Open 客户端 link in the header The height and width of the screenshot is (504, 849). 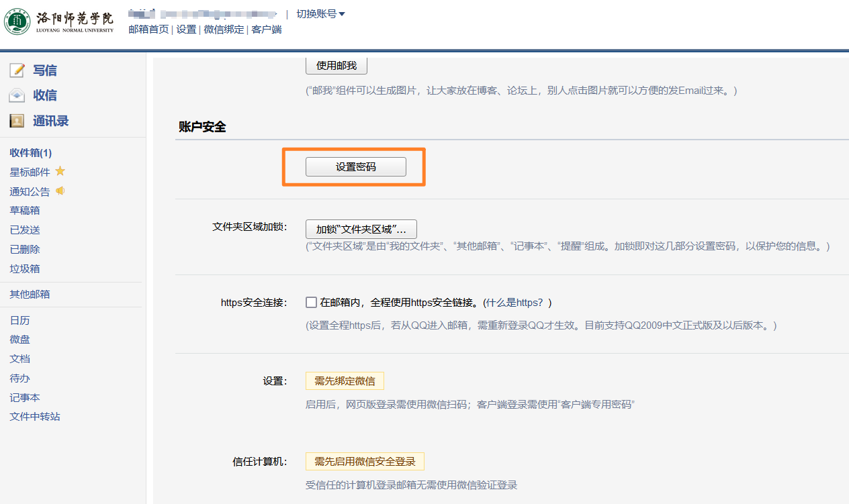click(x=267, y=30)
